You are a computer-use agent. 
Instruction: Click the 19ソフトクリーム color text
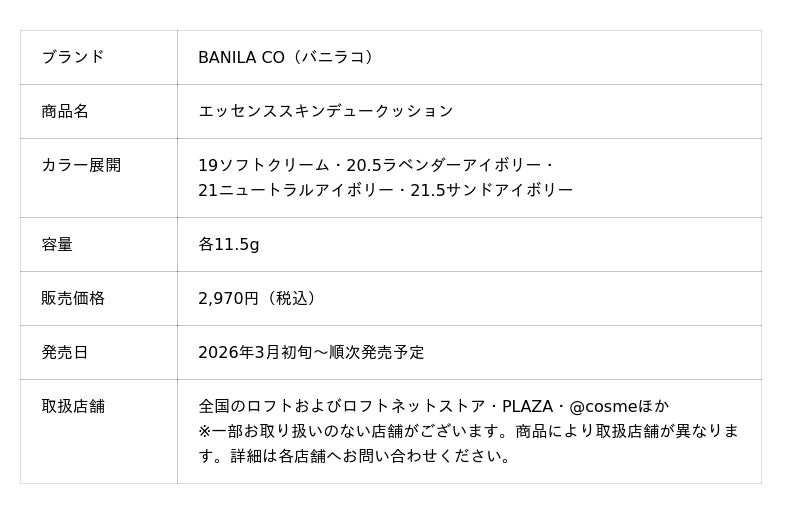click(x=262, y=165)
